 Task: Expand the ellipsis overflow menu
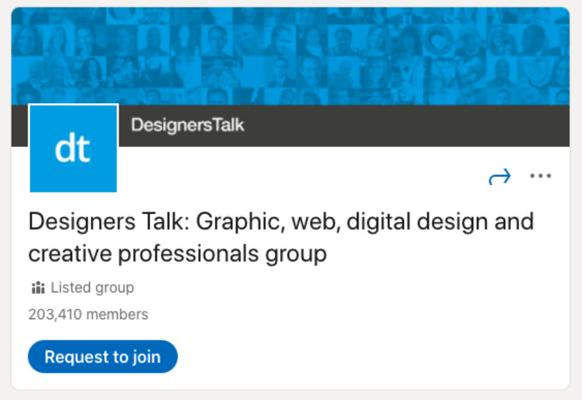(540, 176)
